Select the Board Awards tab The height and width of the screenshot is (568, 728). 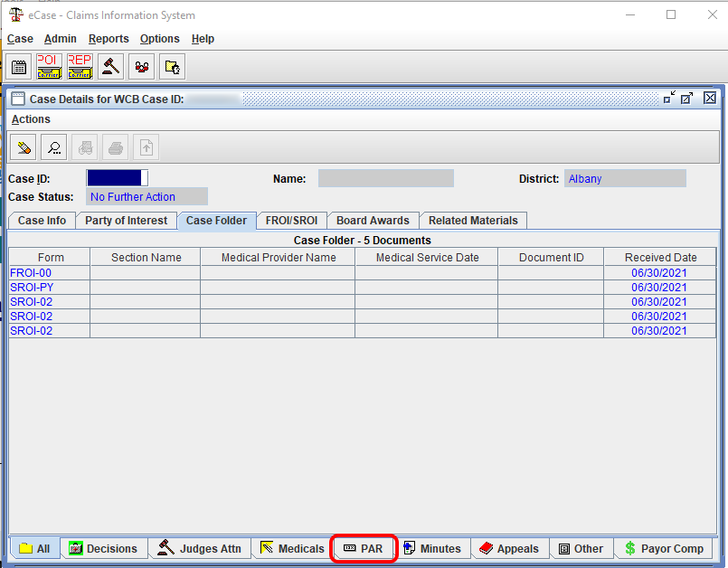pyautogui.click(x=373, y=221)
